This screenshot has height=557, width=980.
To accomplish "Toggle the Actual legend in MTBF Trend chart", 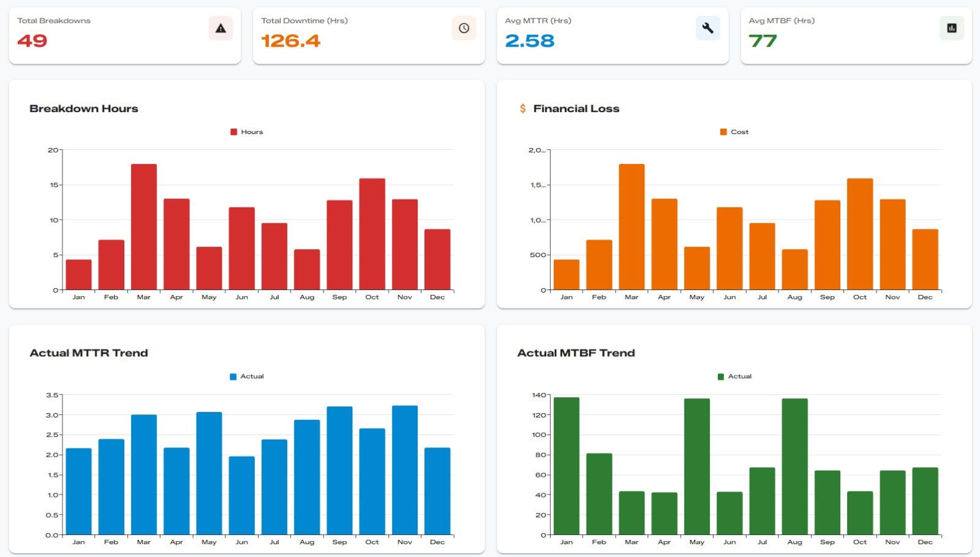I will [734, 376].
